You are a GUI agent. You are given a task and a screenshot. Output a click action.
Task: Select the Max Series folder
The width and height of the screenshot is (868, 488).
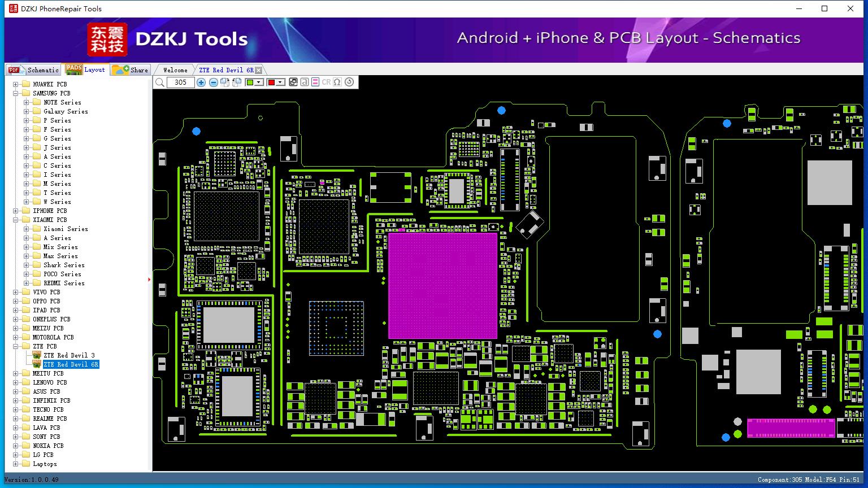click(60, 256)
